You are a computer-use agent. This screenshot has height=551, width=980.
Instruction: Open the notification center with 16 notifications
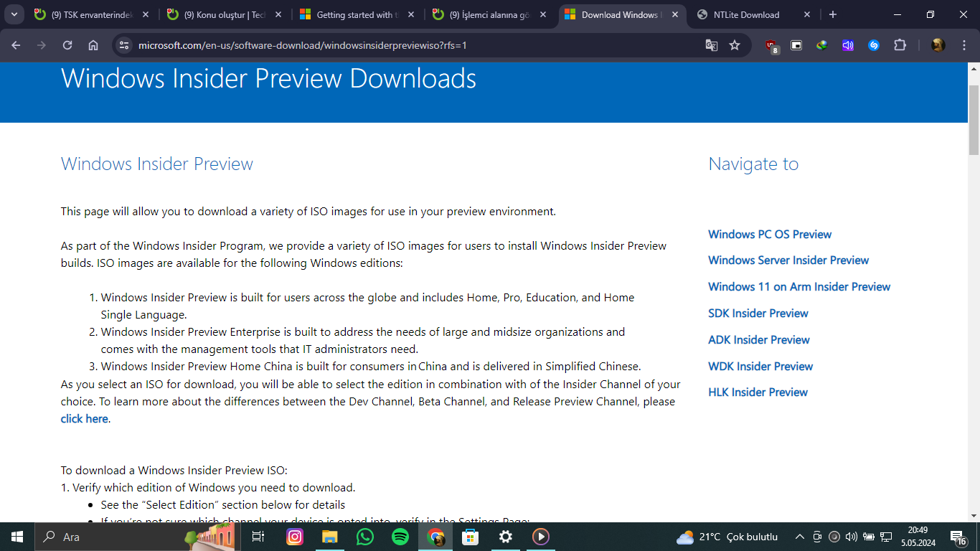pyautogui.click(x=958, y=537)
